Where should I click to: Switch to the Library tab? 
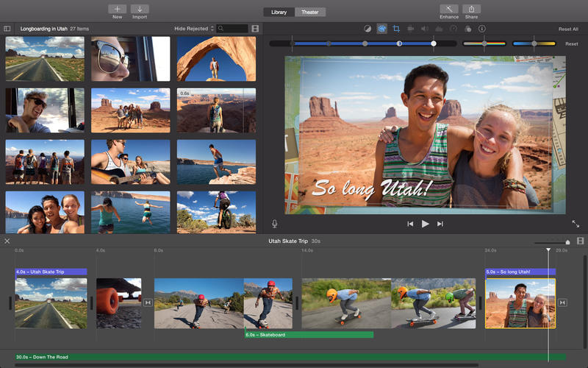(x=279, y=12)
